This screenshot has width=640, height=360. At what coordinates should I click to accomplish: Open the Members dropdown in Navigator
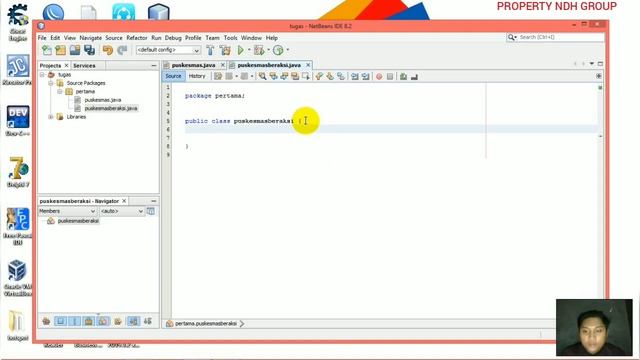67,211
